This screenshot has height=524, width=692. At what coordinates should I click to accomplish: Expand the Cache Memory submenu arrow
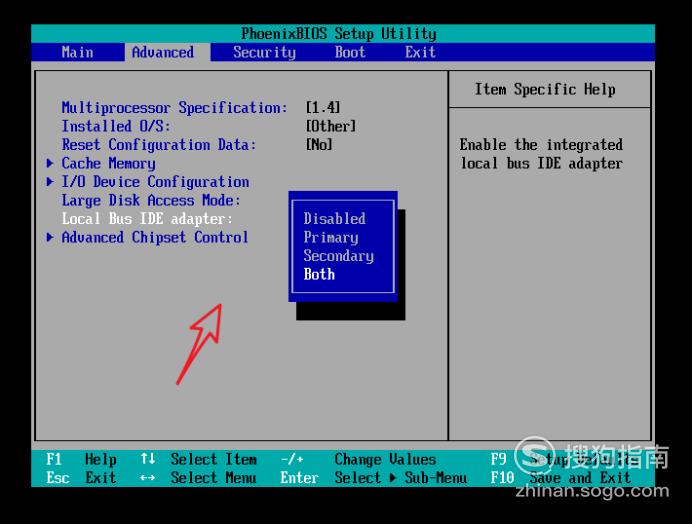click(50, 163)
